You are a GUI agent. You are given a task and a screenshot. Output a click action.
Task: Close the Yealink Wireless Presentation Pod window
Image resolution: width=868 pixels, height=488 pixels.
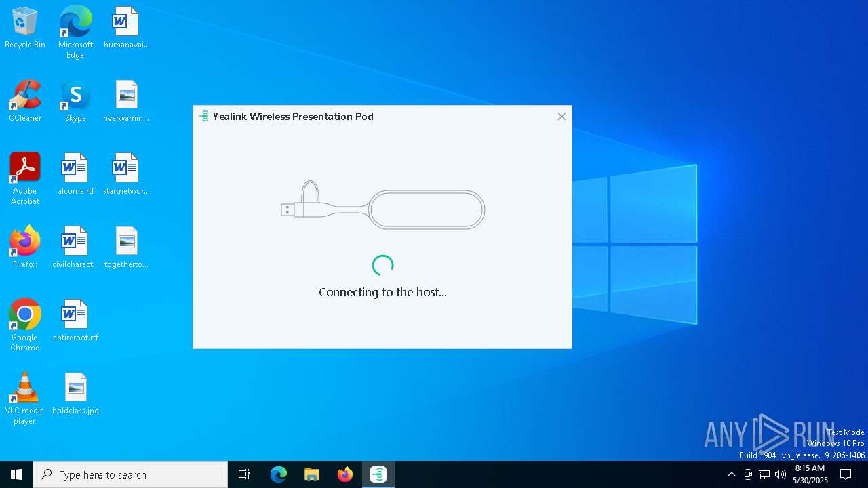pyautogui.click(x=561, y=117)
